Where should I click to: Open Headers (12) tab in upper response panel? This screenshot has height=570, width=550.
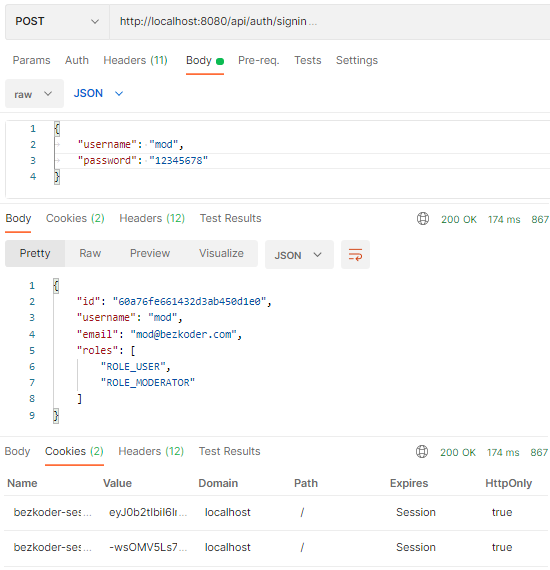(x=152, y=218)
